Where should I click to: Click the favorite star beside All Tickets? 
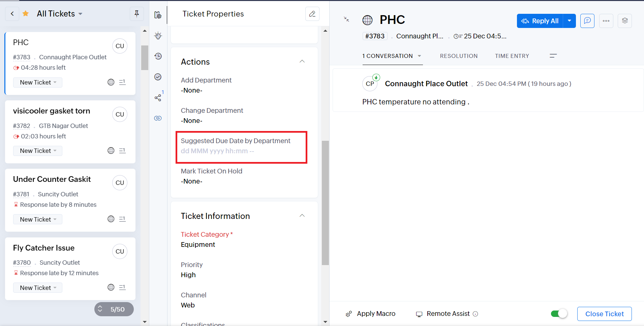coord(26,14)
